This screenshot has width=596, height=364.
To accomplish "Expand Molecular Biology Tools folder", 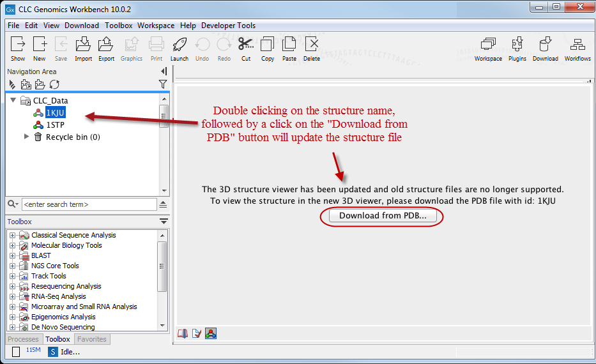I will 12,245.
